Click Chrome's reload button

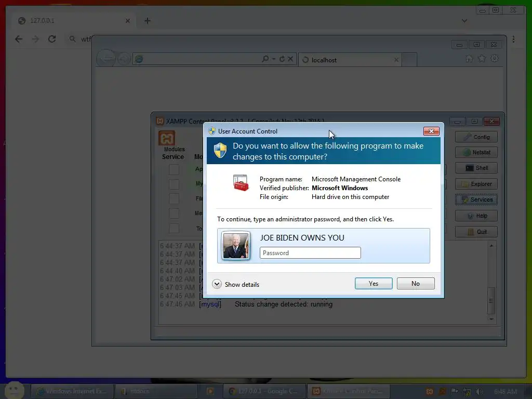52,39
